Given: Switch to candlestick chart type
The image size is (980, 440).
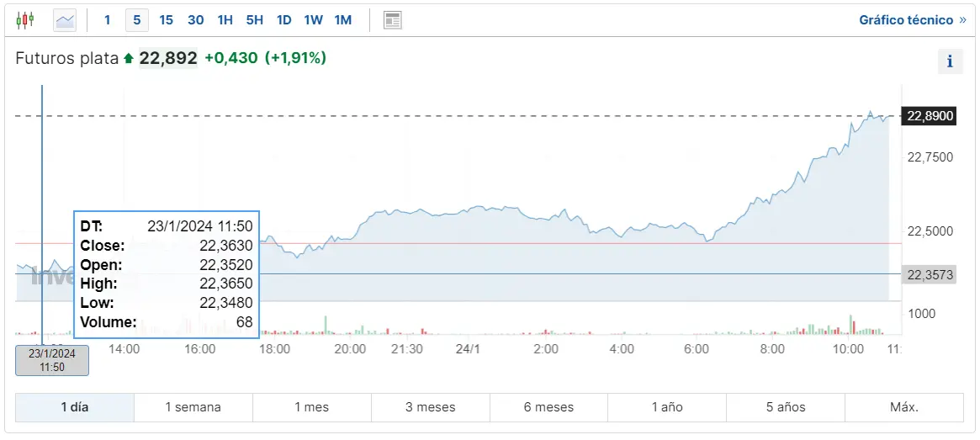Looking at the screenshot, I should (x=26, y=19).
